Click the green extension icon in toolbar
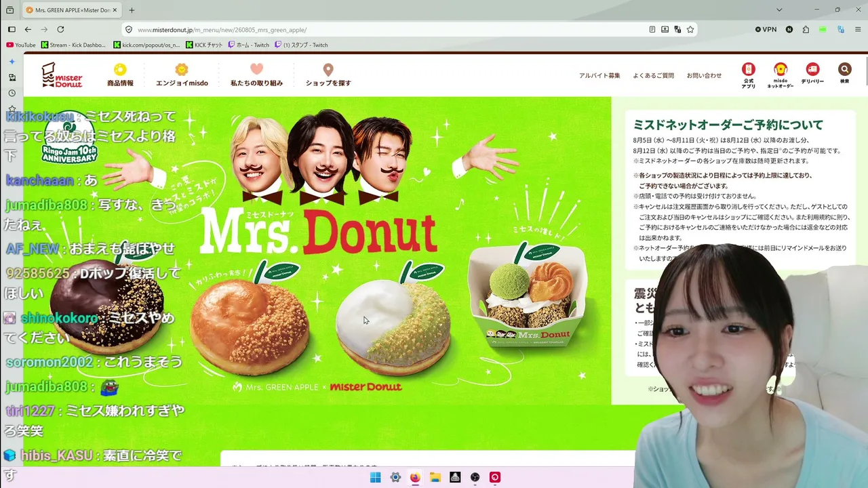 (x=823, y=30)
